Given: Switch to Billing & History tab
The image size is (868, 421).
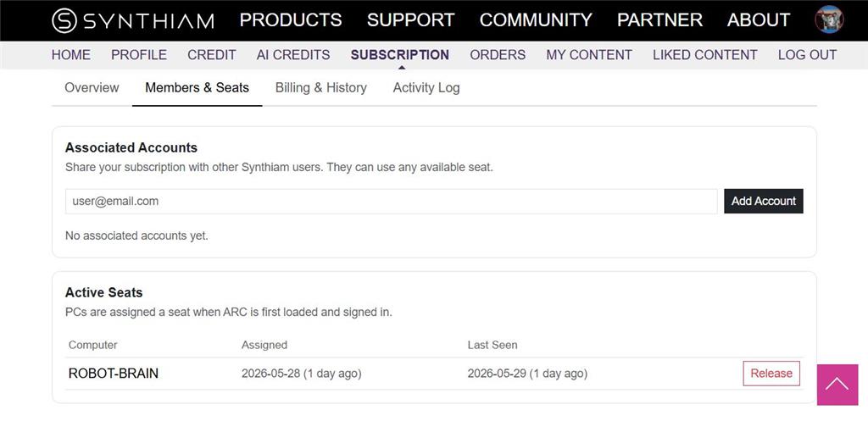Looking at the screenshot, I should coord(321,87).
